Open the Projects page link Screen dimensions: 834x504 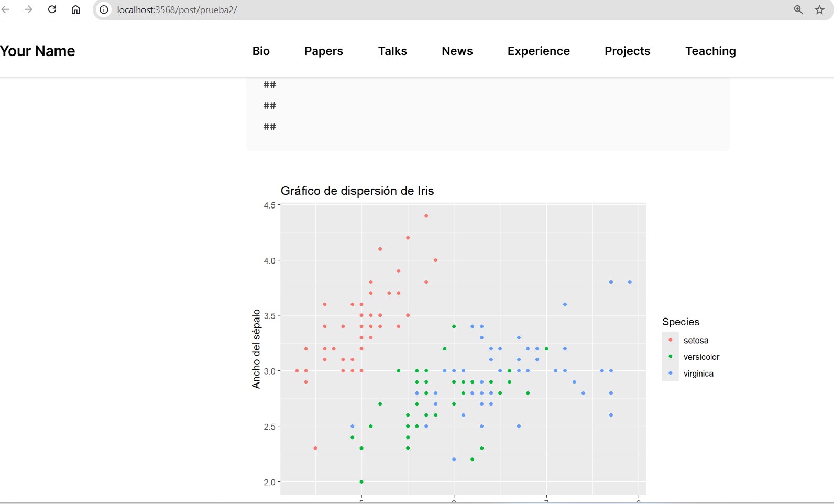tap(627, 51)
